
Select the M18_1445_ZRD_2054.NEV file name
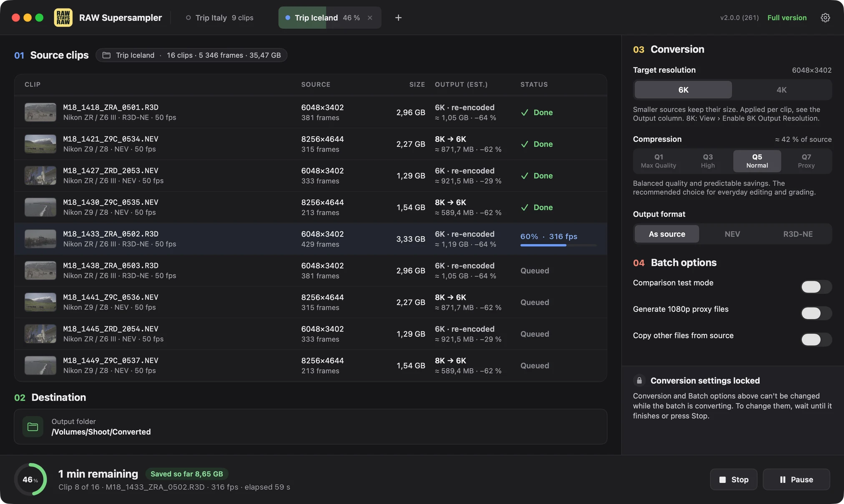tap(111, 328)
